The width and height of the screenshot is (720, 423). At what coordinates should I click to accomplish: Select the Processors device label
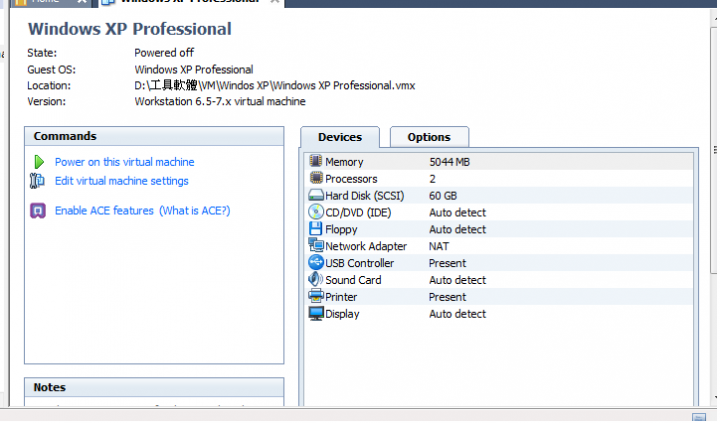[x=351, y=179]
